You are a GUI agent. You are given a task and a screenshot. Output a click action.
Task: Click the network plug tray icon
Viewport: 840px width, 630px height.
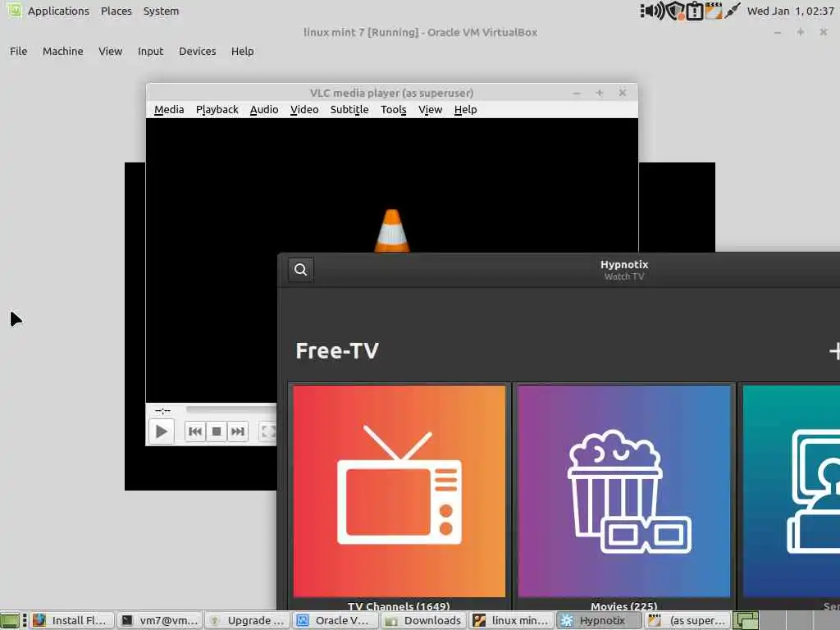(x=733, y=11)
